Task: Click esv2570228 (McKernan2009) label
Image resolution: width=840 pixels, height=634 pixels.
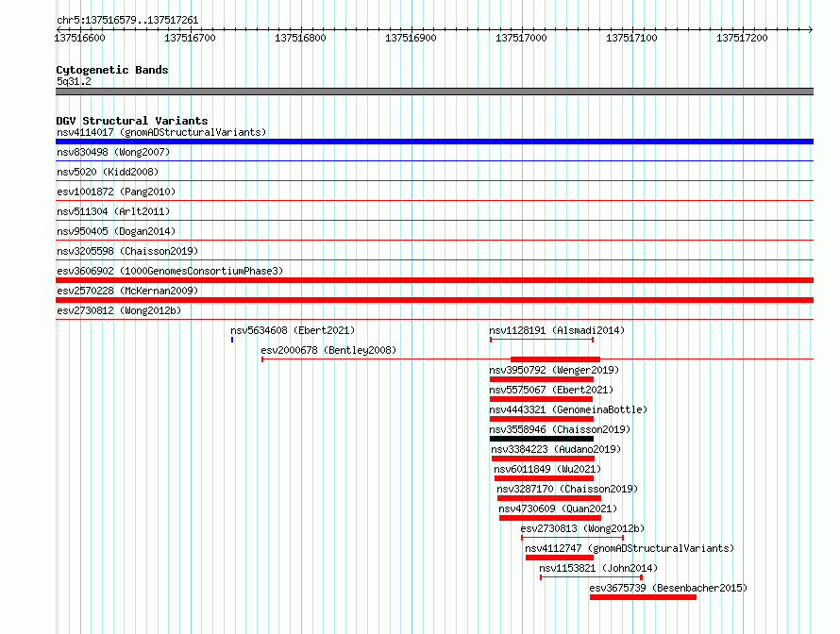Action: click(127, 291)
